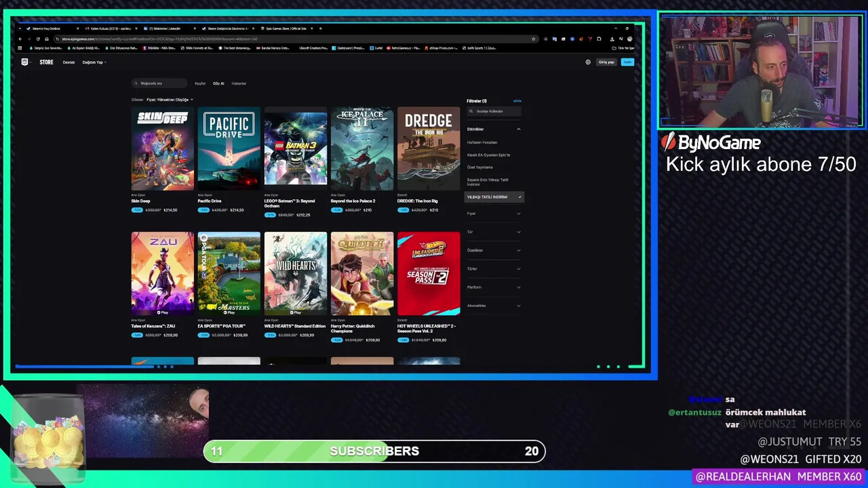
Task: Open the Fiyat: Yüksekten Düşüğe sort dropdown
Action: click(x=170, y=100)
